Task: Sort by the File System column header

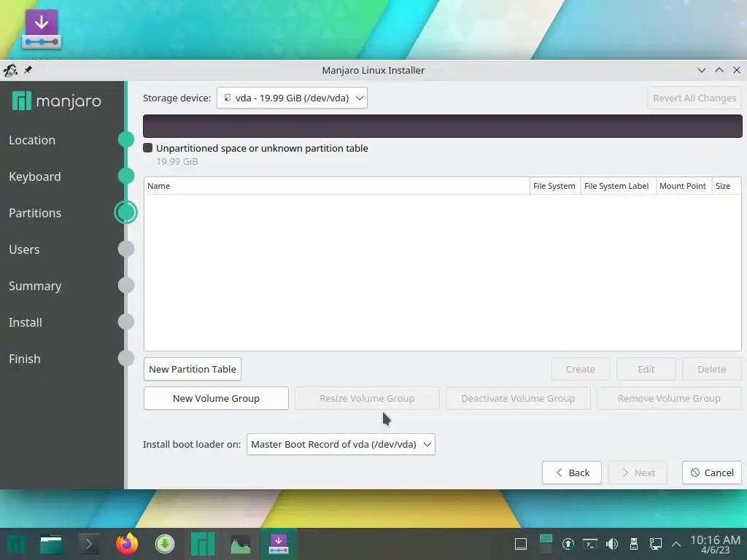Action: click(x=555, y=186)
